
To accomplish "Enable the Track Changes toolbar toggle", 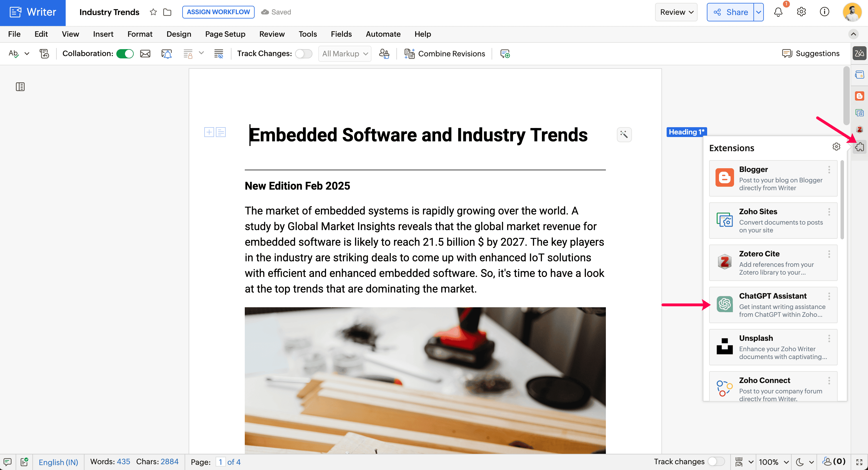I will coord(304,53).
